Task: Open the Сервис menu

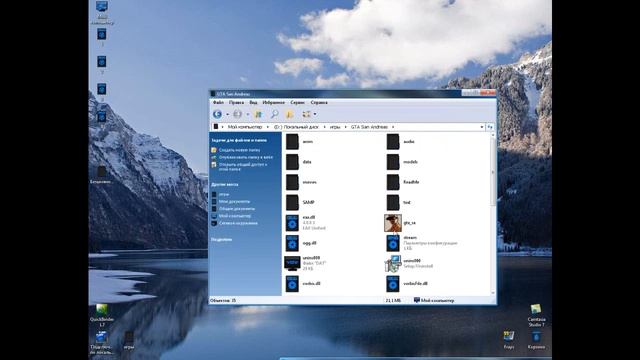Action: [x=298, y=102]
